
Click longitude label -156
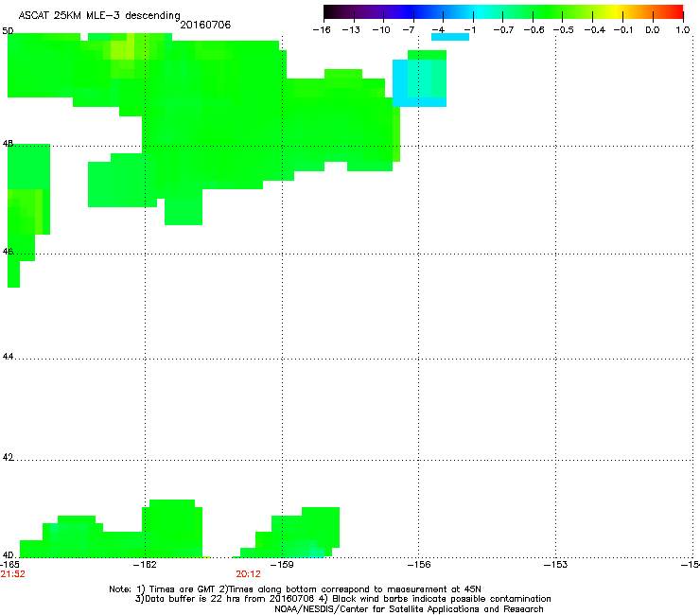pos(419,565)
